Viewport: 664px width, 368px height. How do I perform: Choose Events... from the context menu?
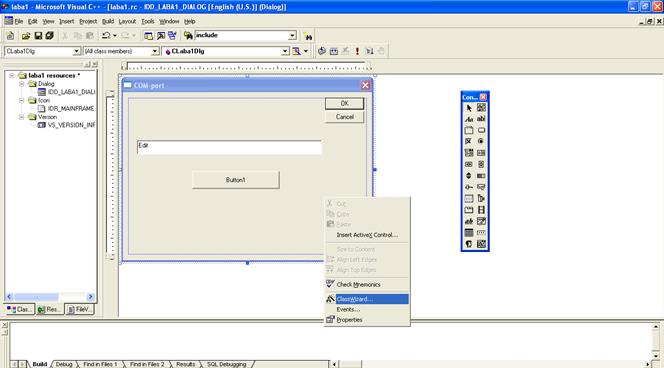click(x=367, y=310)
